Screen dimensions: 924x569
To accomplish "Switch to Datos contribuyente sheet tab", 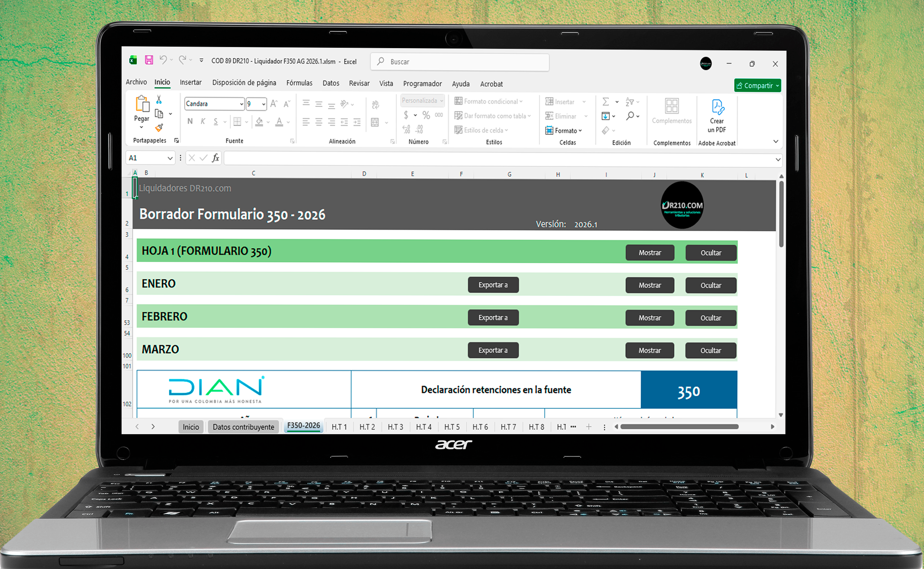I will click(x=243, y=427).
